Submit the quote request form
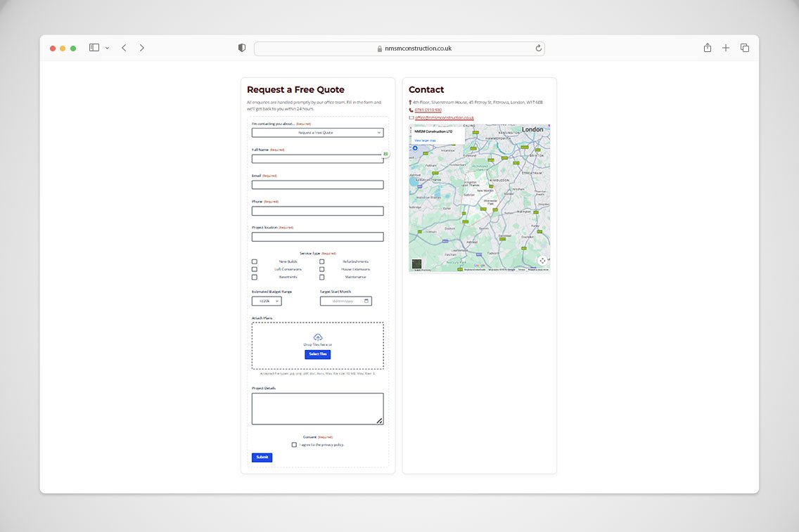 coord(262,458)
